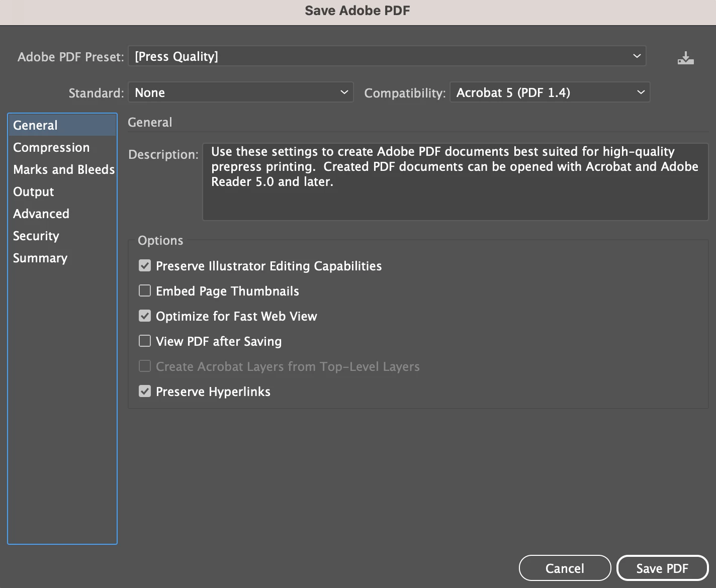Image resolution: width=716 pixels, height=588 pixels.
Task: Switch to the Compression settings
Action: pyautogui.click(x=62, y=147)
